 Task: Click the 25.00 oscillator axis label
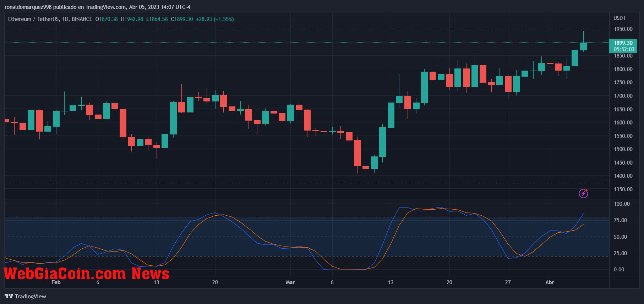(x=620, y=253)
